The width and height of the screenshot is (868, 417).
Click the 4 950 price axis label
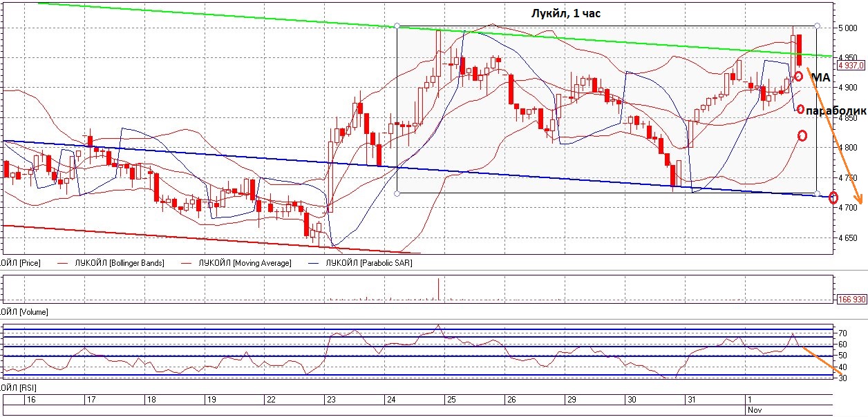848,58
